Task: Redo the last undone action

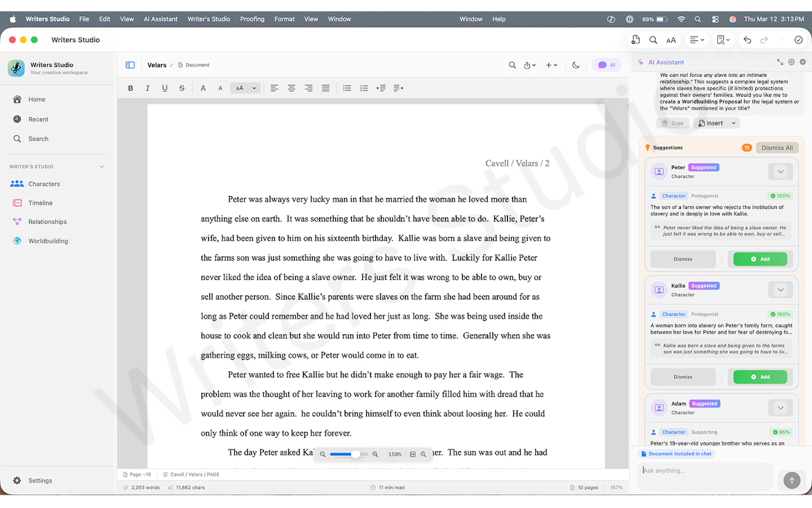Action: 764,40
